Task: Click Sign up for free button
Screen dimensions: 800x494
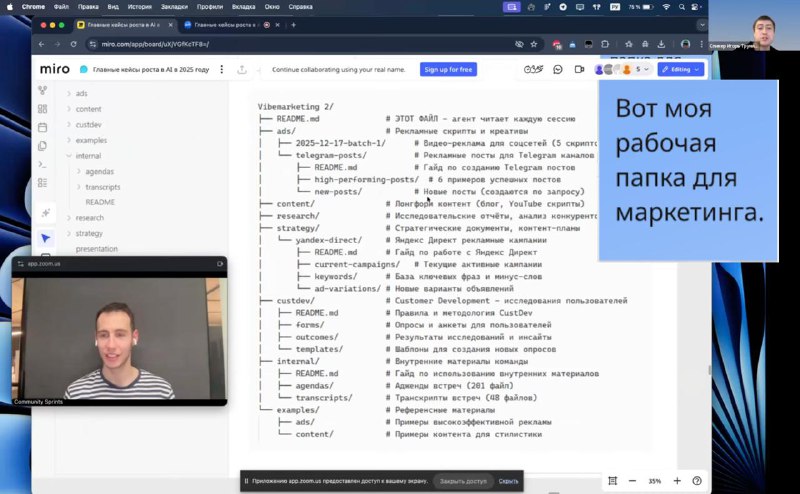Action: coord(448,69)
